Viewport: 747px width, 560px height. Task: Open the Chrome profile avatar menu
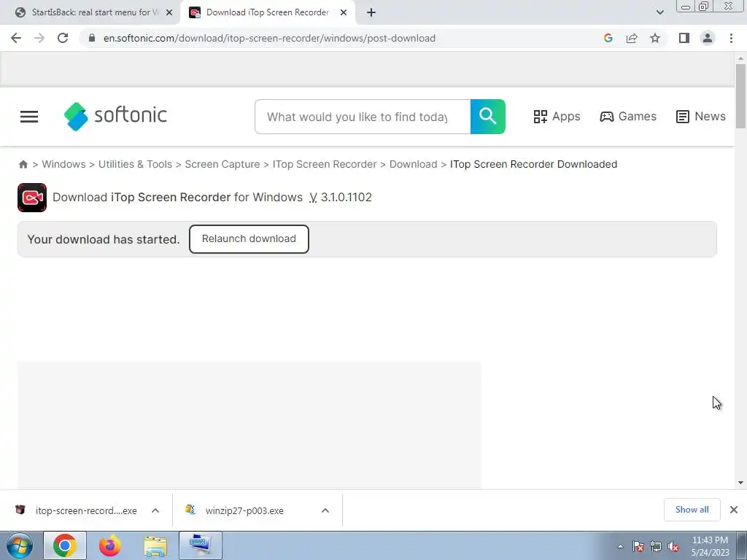708,38
